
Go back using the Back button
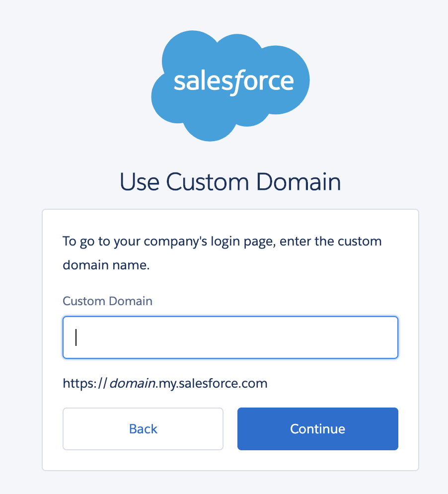point(143,429)
